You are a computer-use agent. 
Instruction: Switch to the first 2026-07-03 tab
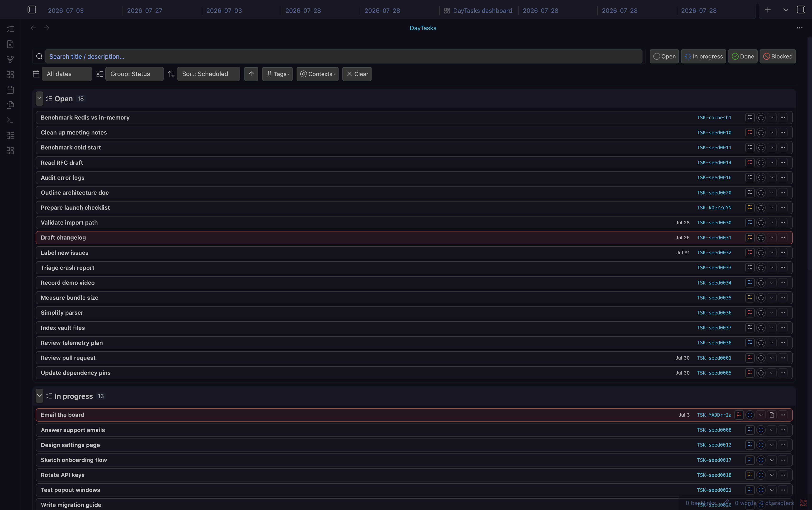(x=66, y=10)
